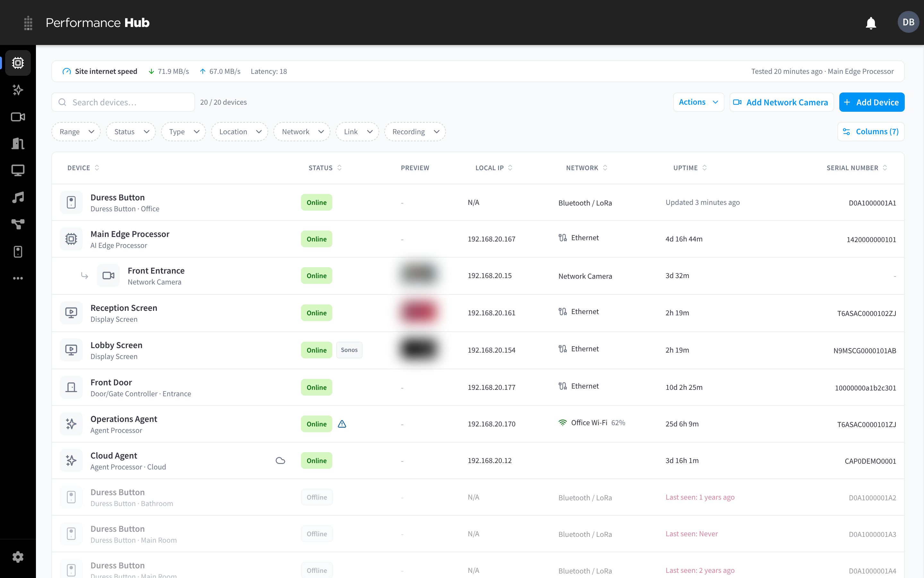Image resolution: width=924 pixels, height=578 pixels.
Task: Click the Site internet speed gauge icon
Action: (x=67, y=72)
